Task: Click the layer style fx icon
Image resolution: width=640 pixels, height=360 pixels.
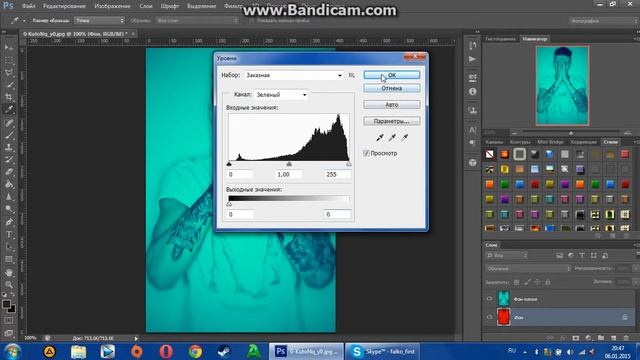Action: coord(562,338)
